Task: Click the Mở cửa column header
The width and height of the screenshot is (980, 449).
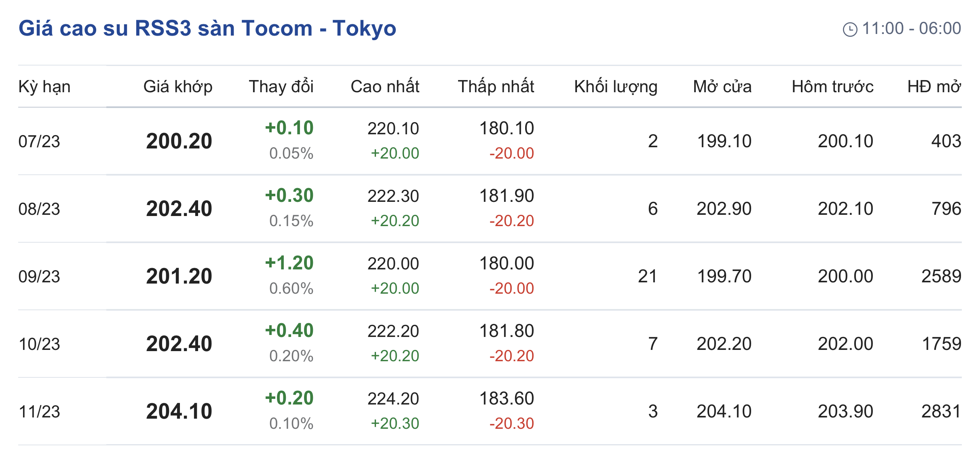Action: 722,87
